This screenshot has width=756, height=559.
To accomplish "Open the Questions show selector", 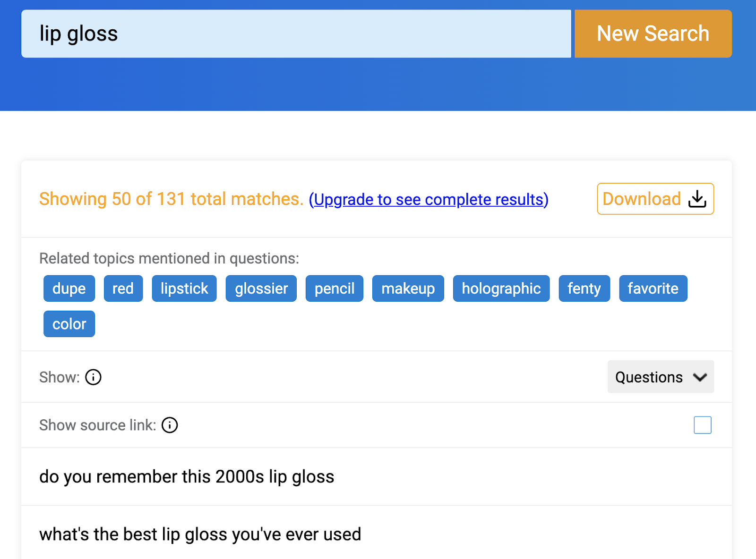I will [660, 377].
